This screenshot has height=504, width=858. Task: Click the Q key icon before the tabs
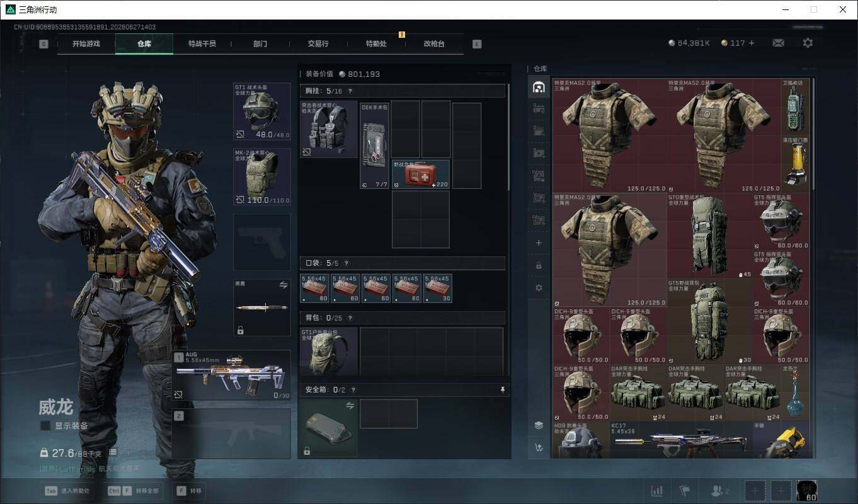[43, 44]
